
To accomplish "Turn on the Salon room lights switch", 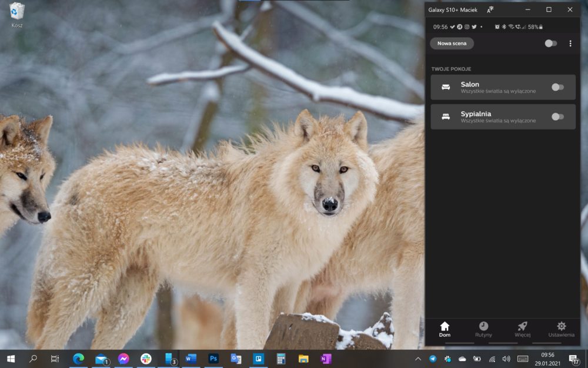I will [557, 87].
